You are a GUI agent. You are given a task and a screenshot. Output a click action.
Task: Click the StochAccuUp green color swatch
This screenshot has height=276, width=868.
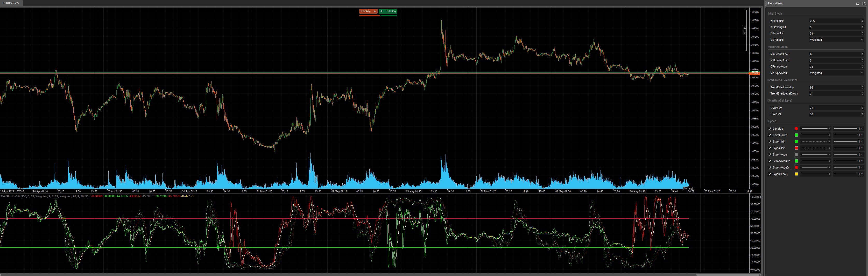796,161
